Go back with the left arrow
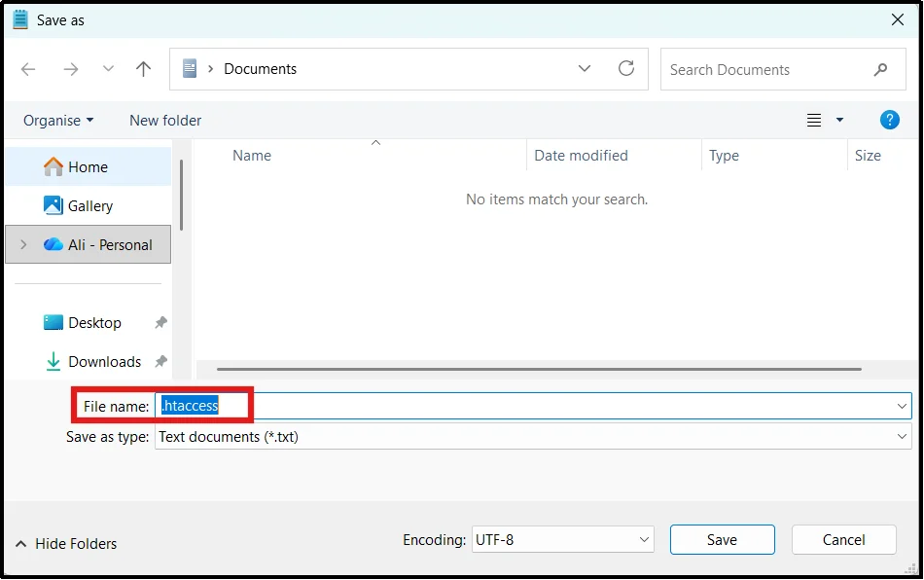 [x=28, y=69]
